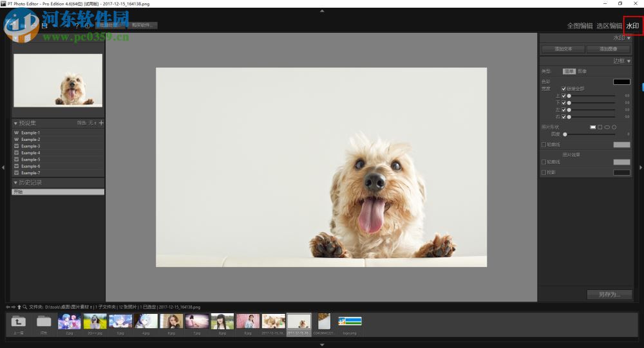Open the logo.png thumbnail in the filmstrip
Screen dimensions: 644x348
point(350,322)
